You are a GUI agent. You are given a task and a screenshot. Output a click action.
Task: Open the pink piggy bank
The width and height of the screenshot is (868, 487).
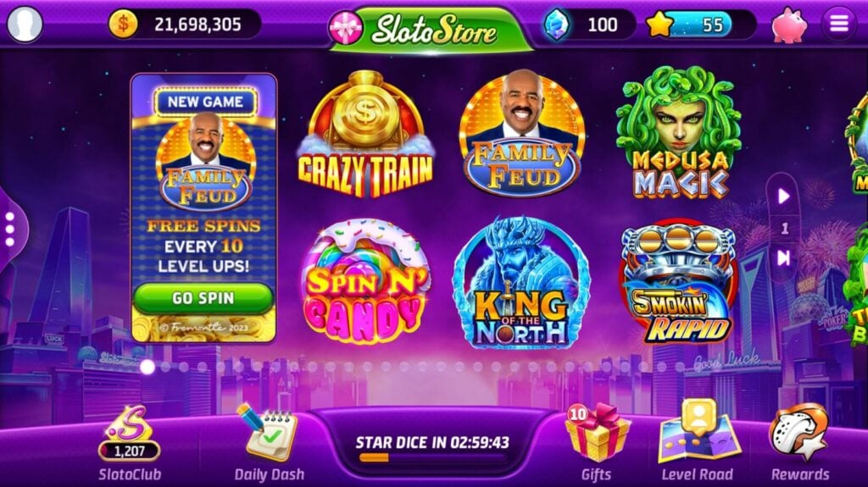point(788,25)
